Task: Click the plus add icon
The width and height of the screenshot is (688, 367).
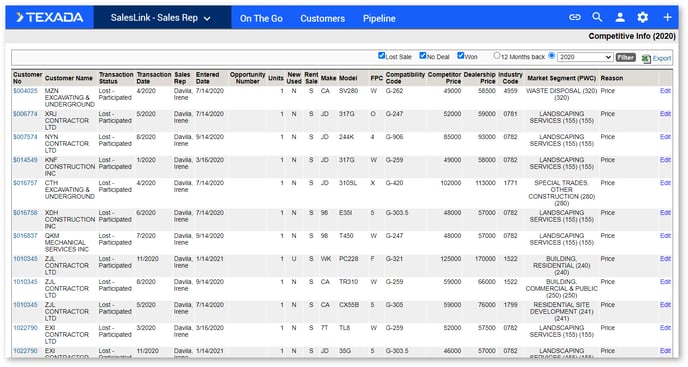Action: pyautogui.click(x=667, y=18)
